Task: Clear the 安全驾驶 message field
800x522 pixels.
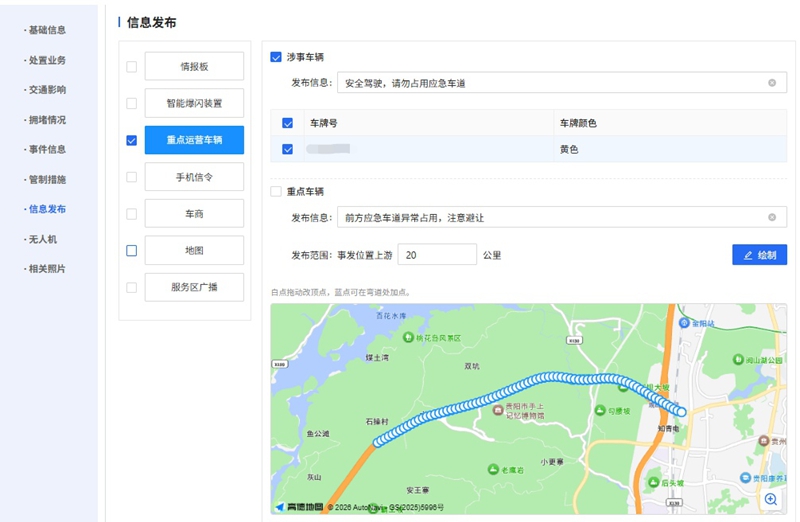Action: pyautogui.click(x=772, y=83)
